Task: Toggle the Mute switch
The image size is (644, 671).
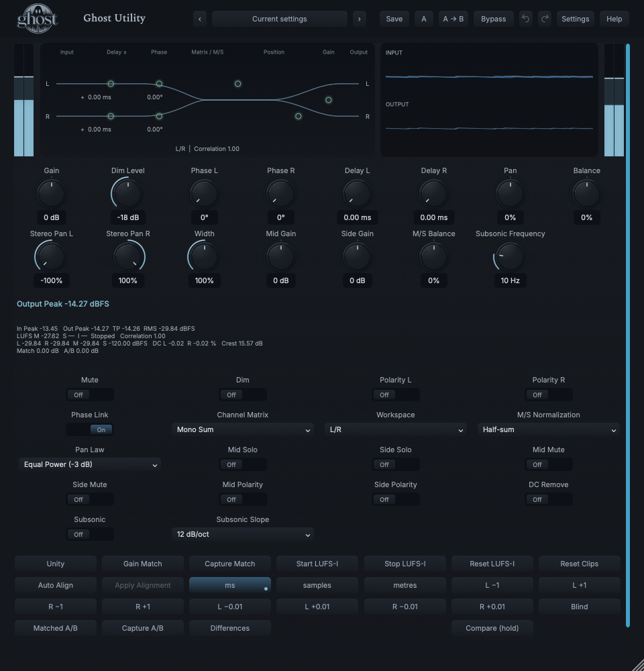Action: click(x=90, y=395)
